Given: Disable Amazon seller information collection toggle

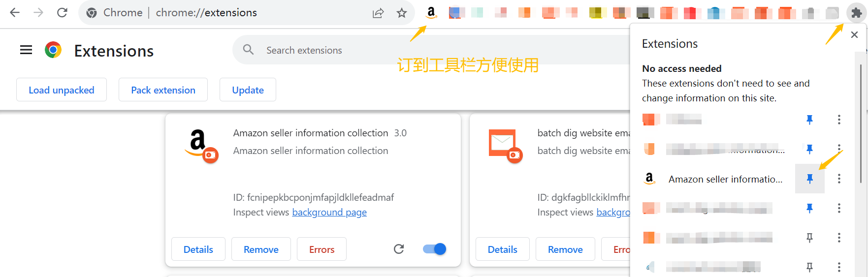Looking at the screenshot, I should [x=435, y=249].
